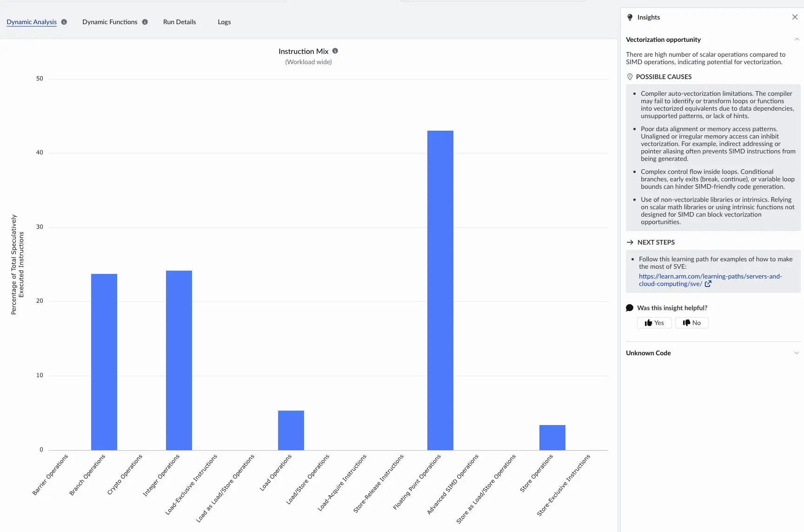Click info icon next to Instruction Mix title
Viewport: 804px width, 532px height.
coord(335,51)
